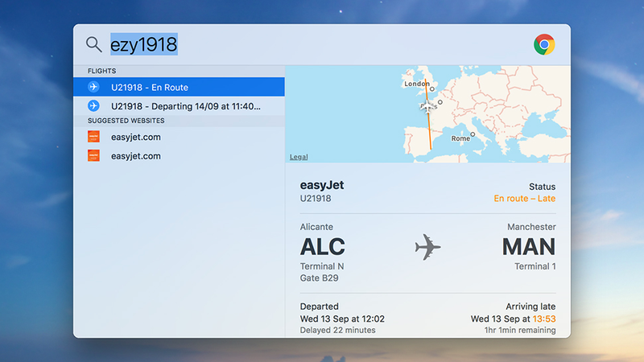Image resolution: width=644 pixels, height=362 pixels.
Task: Click the SUGGESTED WEBSITES section header
Action: pyautogui.click(x=126, y=121)
